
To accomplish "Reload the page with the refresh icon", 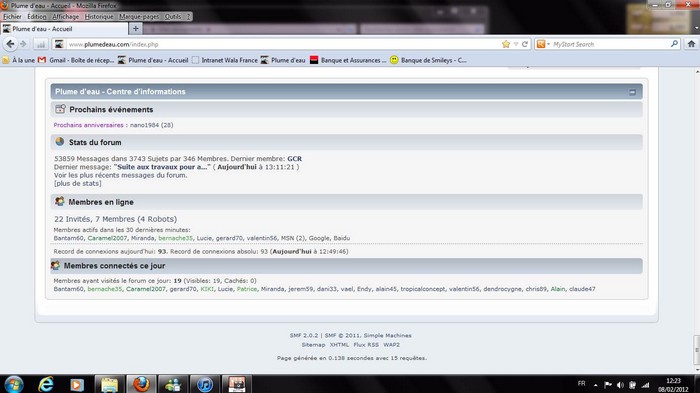I will tap(525, 44).
